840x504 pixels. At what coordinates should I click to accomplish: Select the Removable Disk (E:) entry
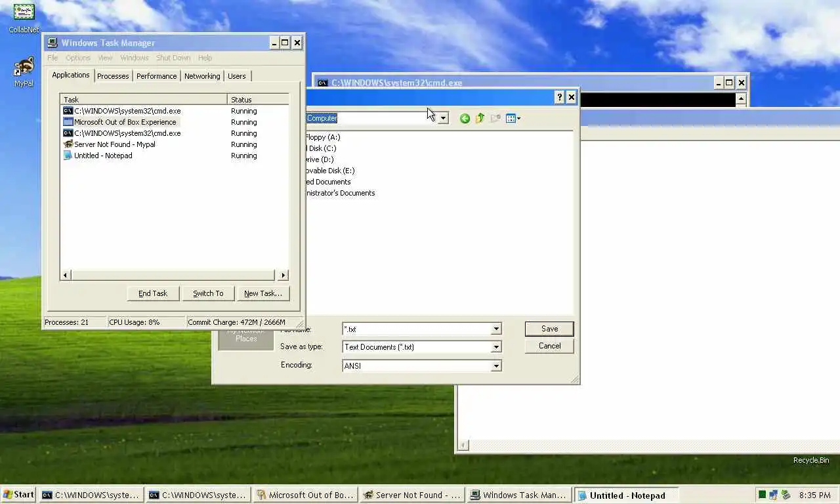point(330,171)
